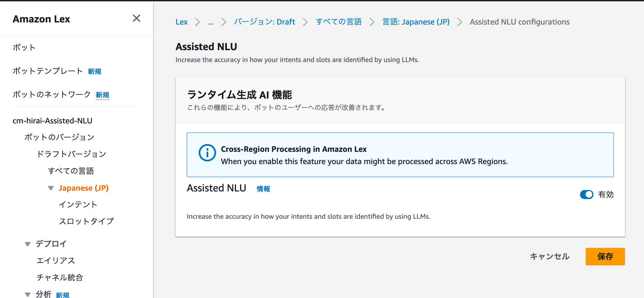The width and height of the screenshot is (644, 298).
Task: Go to バージョン: Draft breadcrumb
Action: point(264,22)
